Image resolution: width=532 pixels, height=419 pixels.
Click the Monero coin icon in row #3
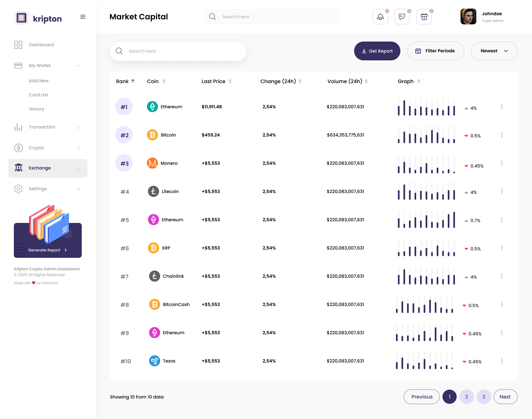click(x=152, y=163)
